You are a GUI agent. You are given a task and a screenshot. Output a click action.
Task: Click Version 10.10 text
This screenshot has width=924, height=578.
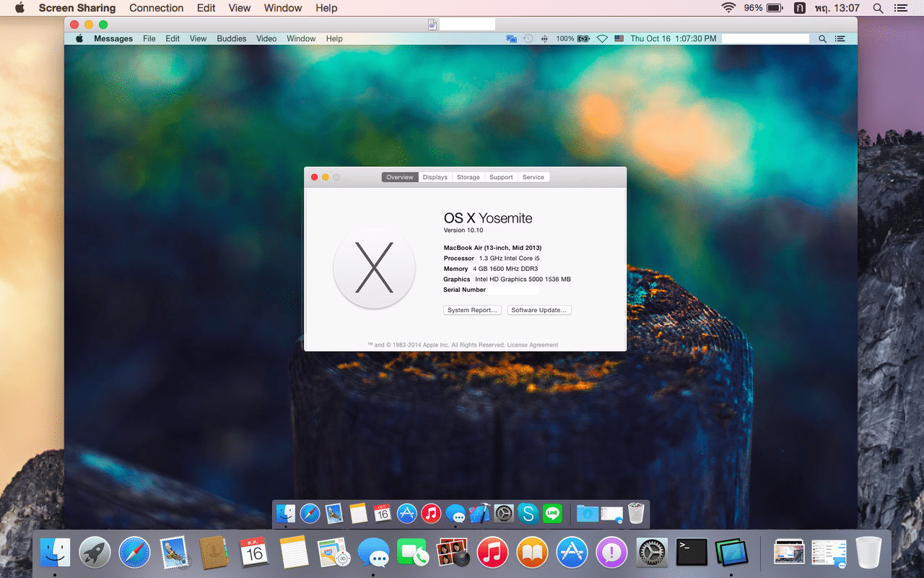(x=463, y=230)
